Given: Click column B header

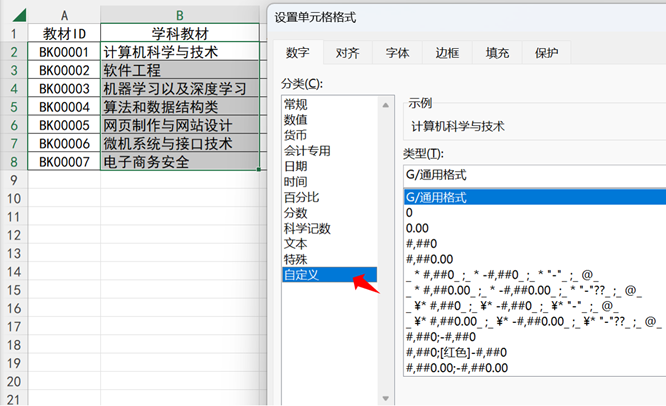Looking at the screenshot, I should (179, 15).
